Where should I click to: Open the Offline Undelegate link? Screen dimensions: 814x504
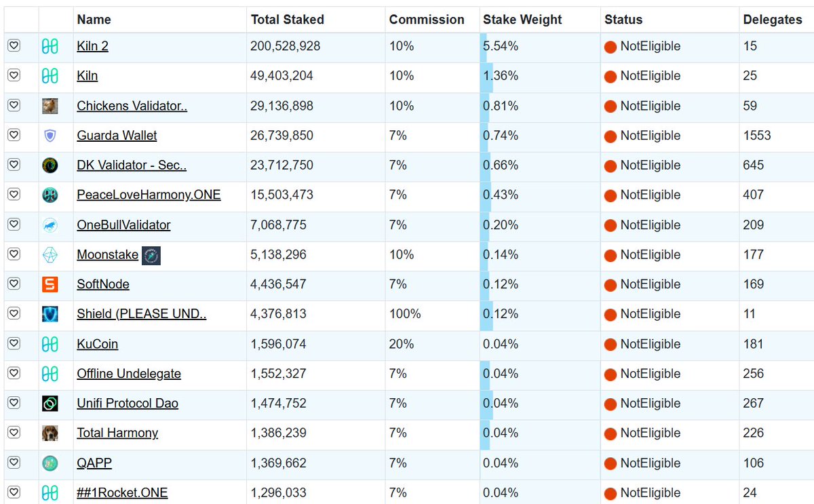(x=129, y=374)
